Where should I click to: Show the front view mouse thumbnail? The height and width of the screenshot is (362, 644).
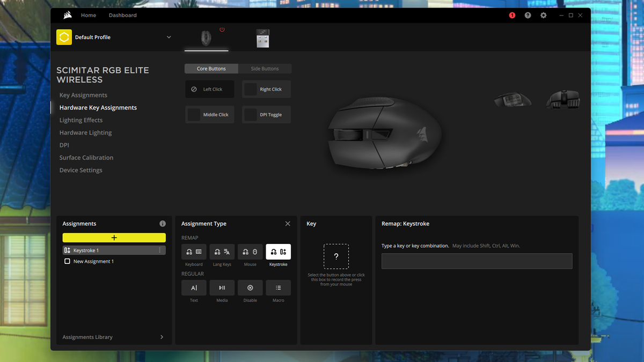[x=563, y=100]
